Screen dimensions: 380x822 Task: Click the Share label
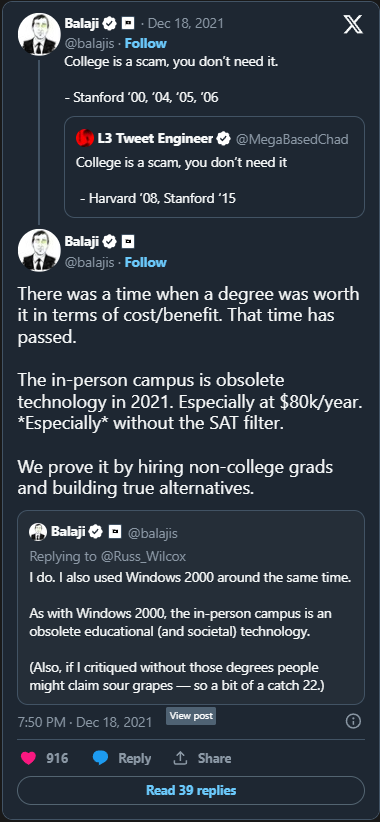214,758
